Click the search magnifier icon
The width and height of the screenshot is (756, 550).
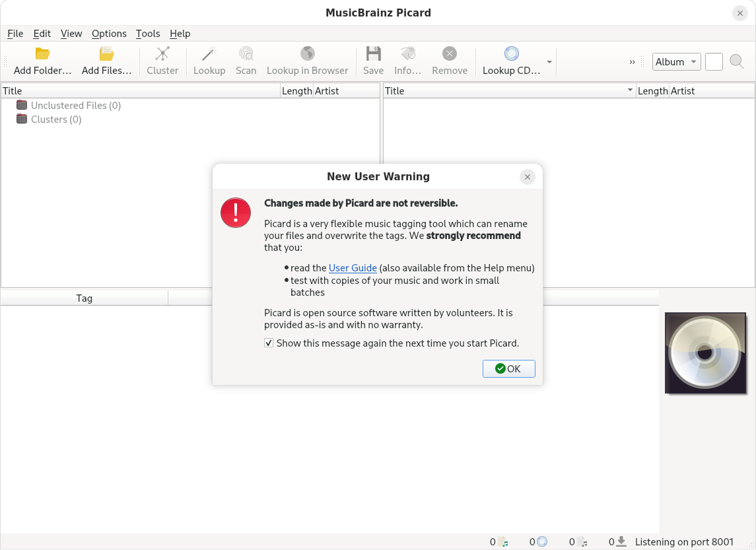pyautogui.click(x=737, y=62)
